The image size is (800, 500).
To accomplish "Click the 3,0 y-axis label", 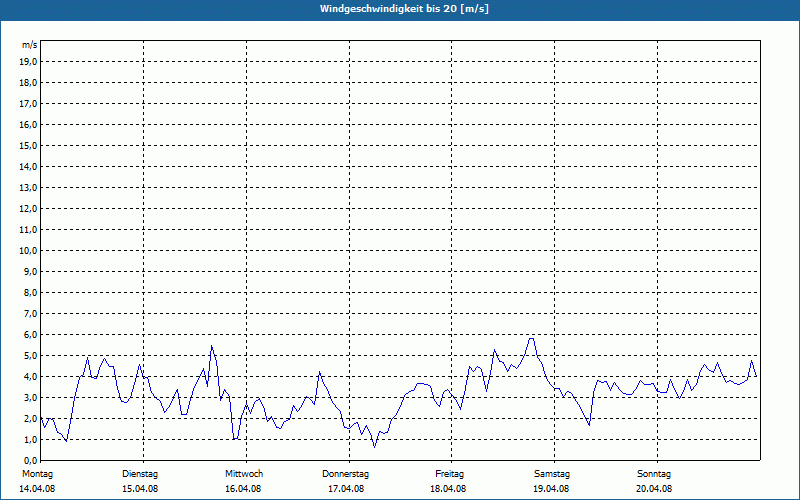I will 30,397.
